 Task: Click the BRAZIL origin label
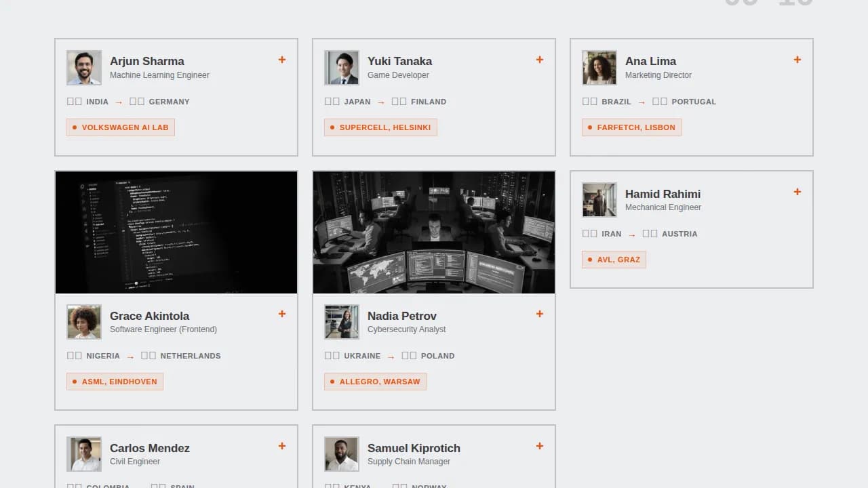coord(616,102)
